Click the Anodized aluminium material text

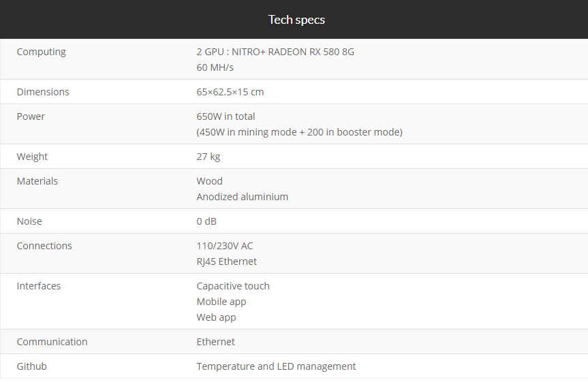242,197
